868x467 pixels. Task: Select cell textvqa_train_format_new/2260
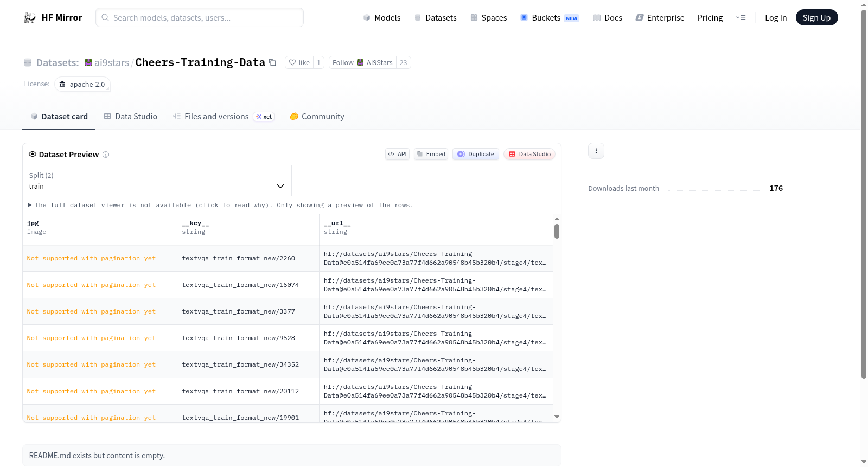[x=248, y=259]
